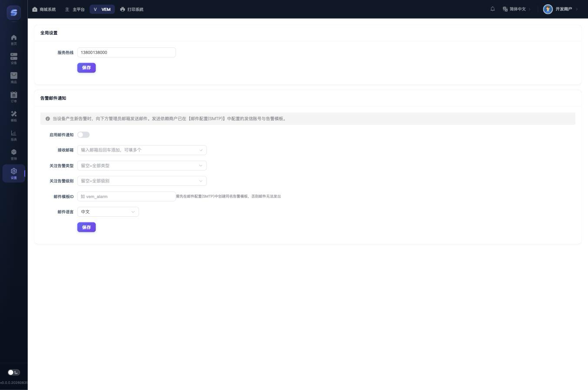
Task: Click the 邮件模板ID input field
Action: point(127,196)
